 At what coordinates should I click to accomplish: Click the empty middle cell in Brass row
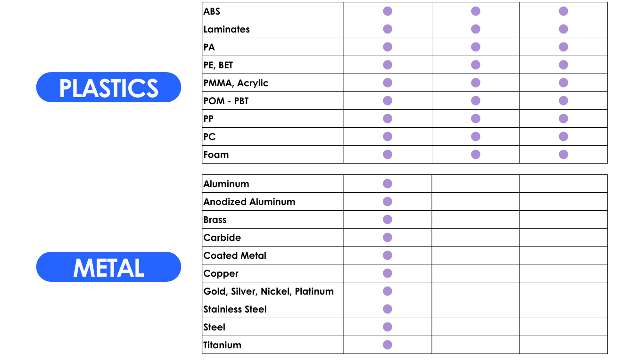pyautogui.click(x=476, y=220)
